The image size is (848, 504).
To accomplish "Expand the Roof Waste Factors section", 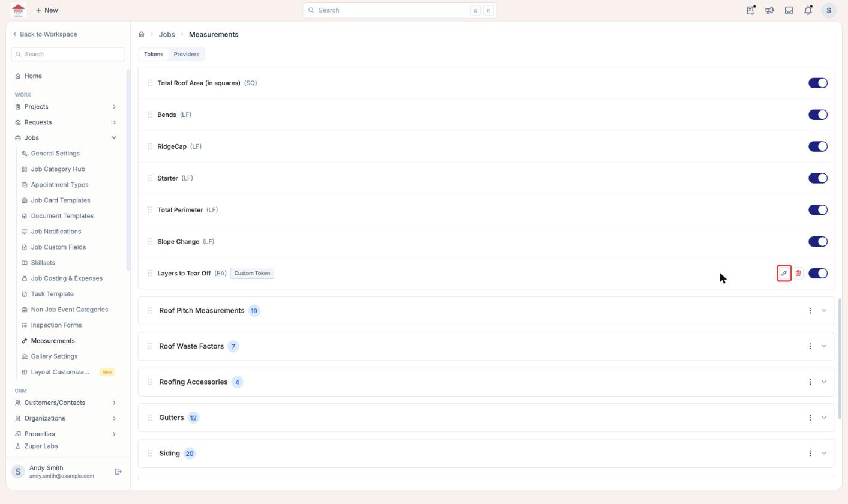I will [x=824, y=346].
